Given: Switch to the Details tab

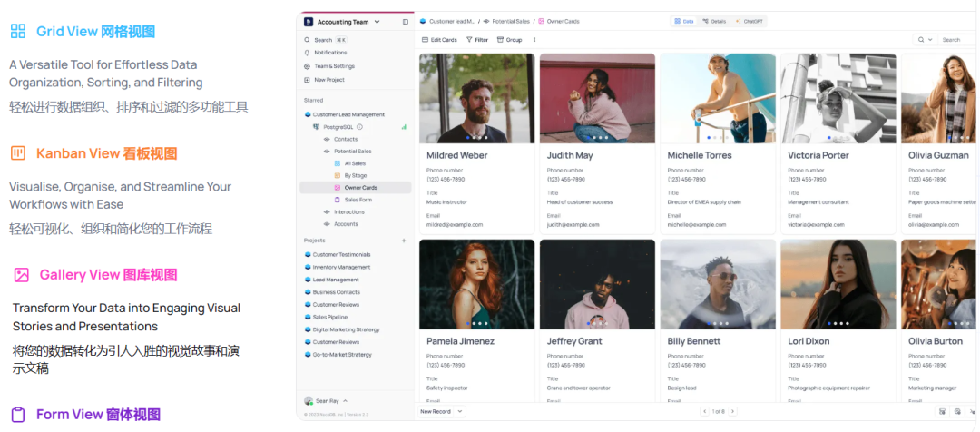Looking at the screenshot, I should tap(714, 21).
